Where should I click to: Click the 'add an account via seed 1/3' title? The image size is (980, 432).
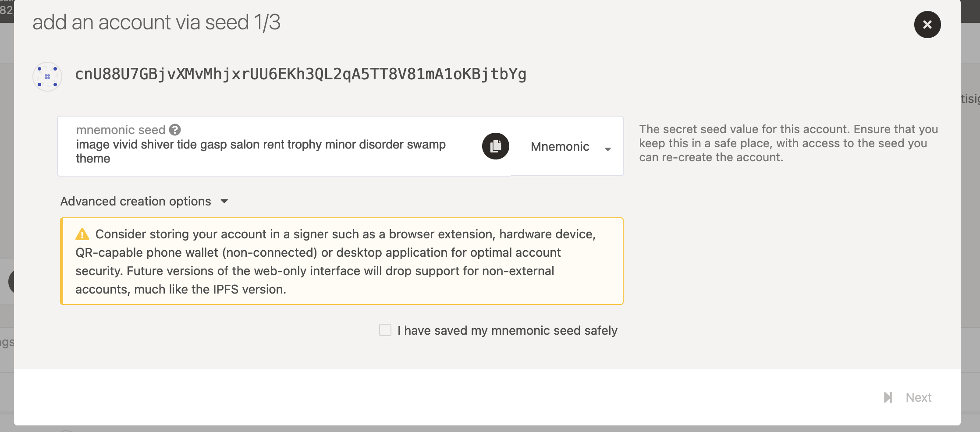pyautogui.click(x=156, y=22)
